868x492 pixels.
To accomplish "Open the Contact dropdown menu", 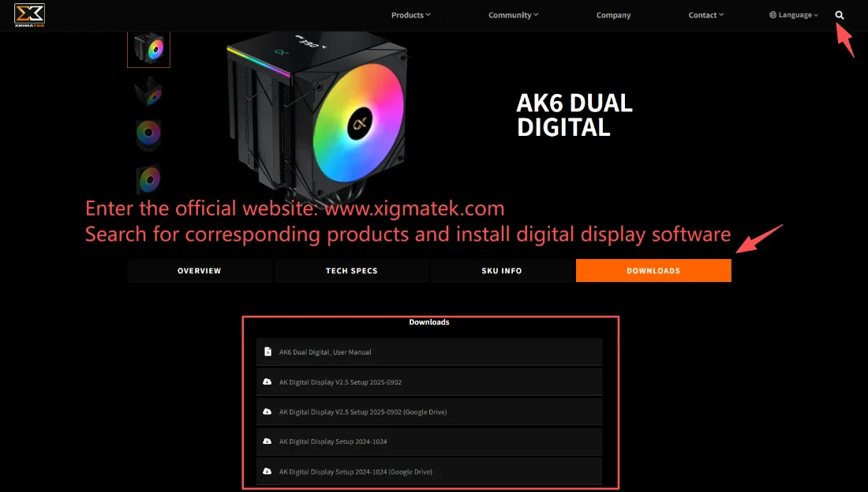I will coord(705,15).
